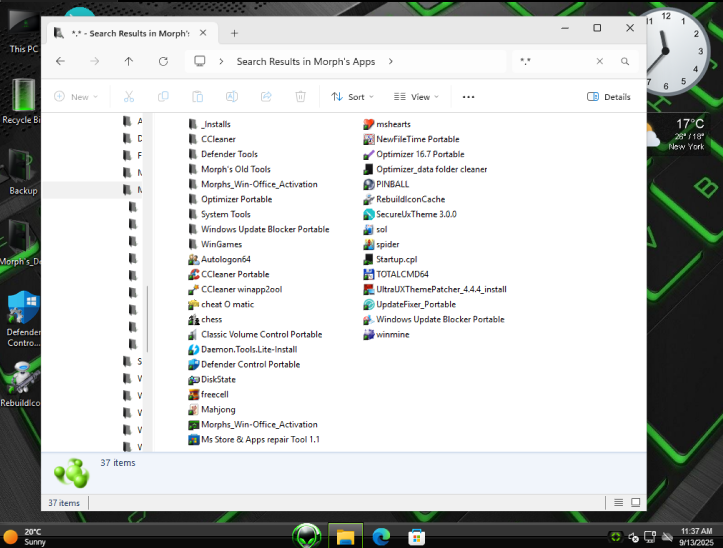
Task: Open the View dropdown
Action: [416, 97]
